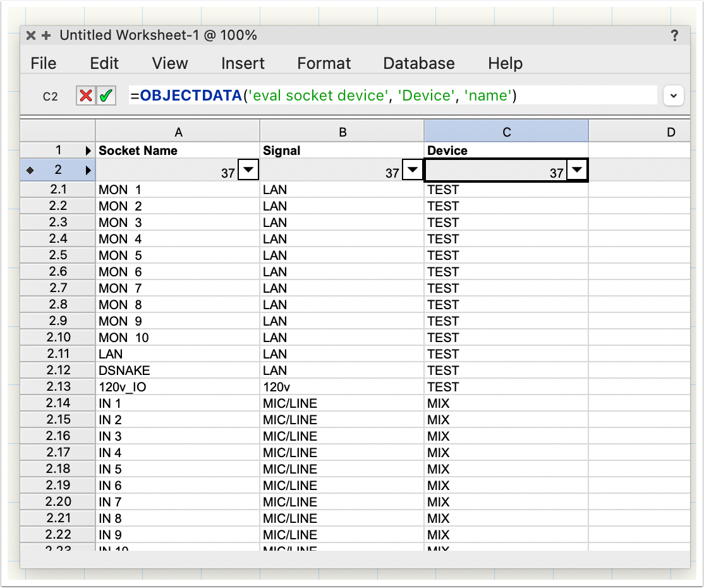Open the Insert menu
The width and height of the screenshot is (704, 588).
click(243, 63)
